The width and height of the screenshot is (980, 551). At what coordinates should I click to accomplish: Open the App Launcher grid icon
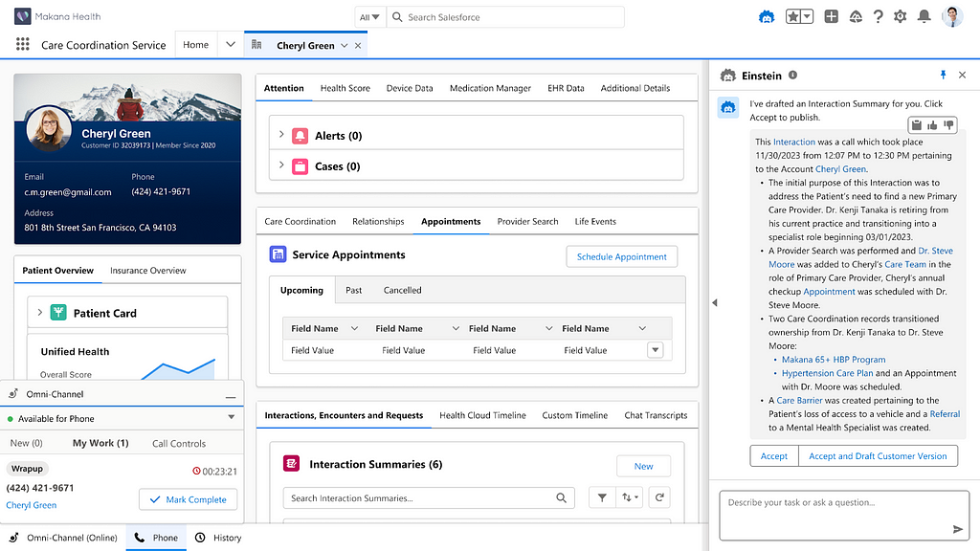23,44
